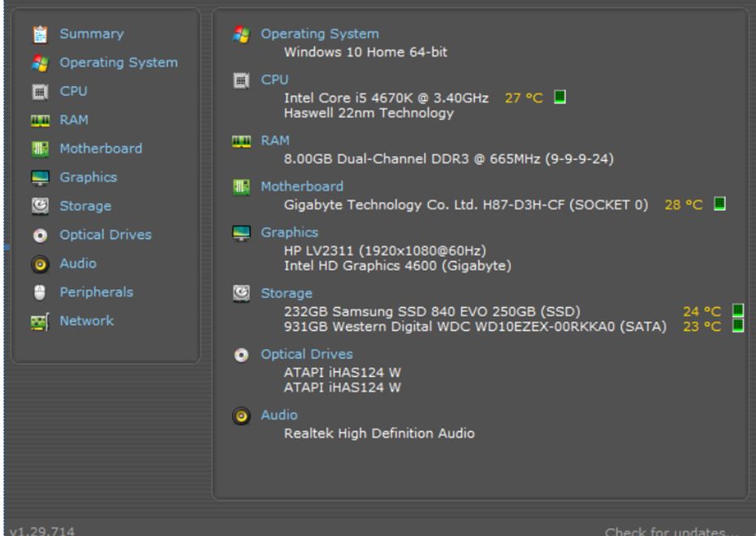
Task: Click the RAM stick icon in sidebar
Action: [40, 120]
